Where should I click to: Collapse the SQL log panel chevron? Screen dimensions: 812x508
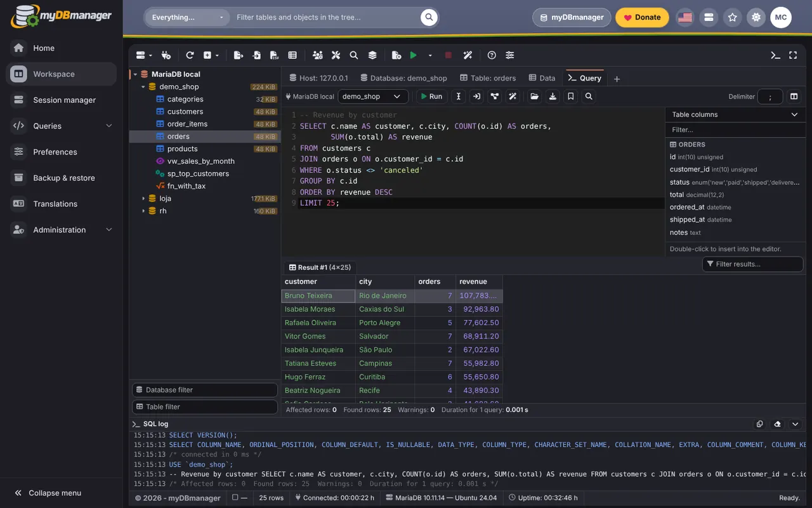tap(796, 424)
